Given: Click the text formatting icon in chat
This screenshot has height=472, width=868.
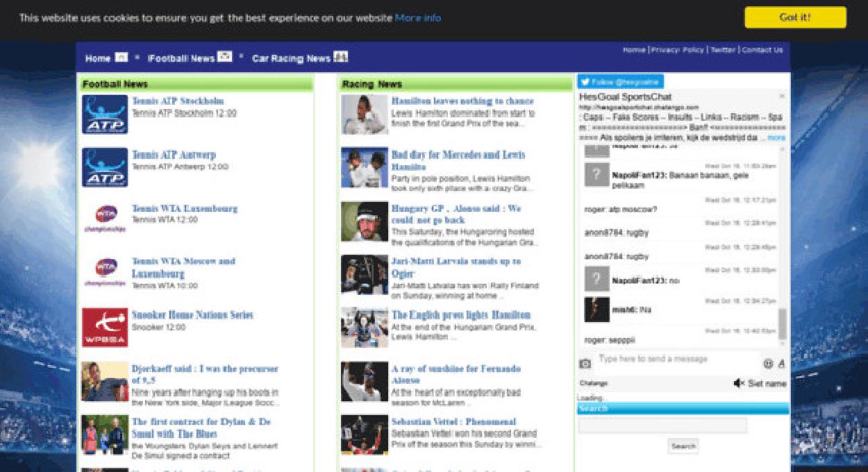Looking at the screenshot, I should click(781, 363).
